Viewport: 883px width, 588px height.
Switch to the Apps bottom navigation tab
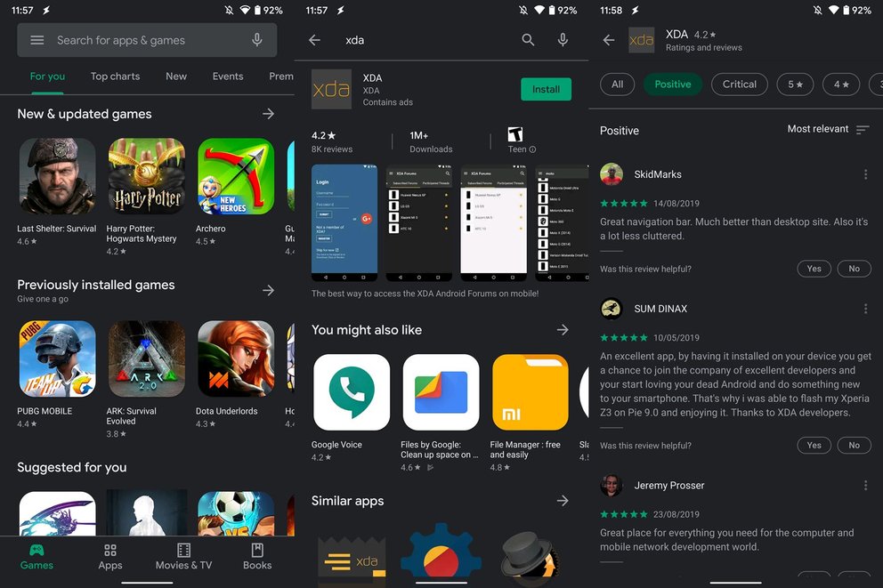(110, 557)
